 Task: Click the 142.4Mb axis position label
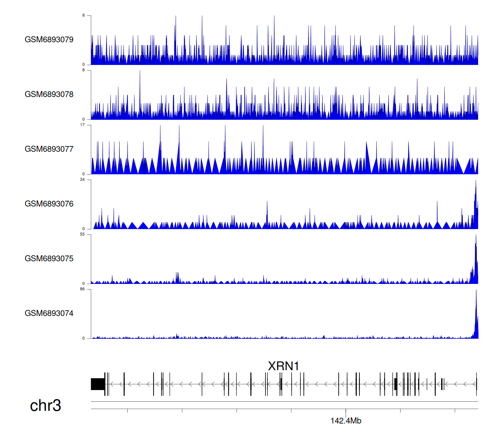tap(346, 421)
